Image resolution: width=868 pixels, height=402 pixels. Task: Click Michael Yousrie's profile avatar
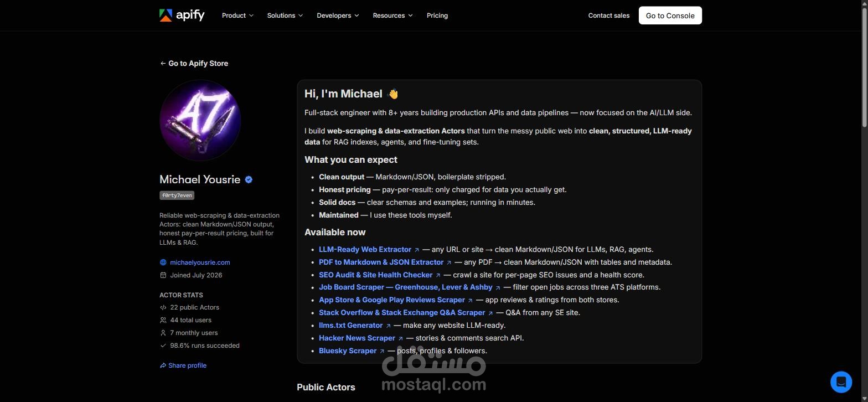200,120
